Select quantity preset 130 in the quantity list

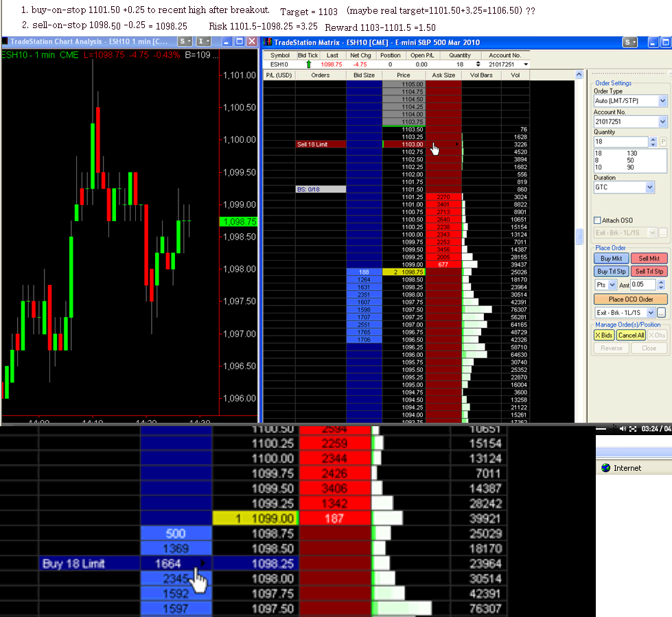[632, 154]
